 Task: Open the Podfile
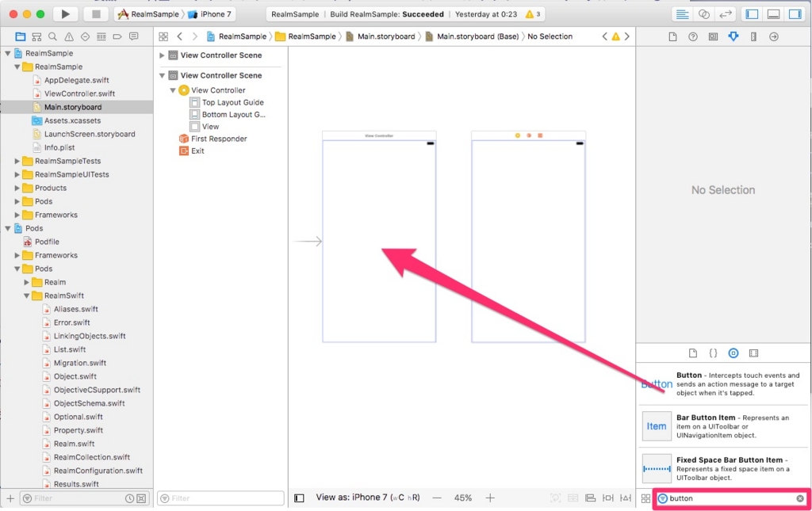coord(47,242)
